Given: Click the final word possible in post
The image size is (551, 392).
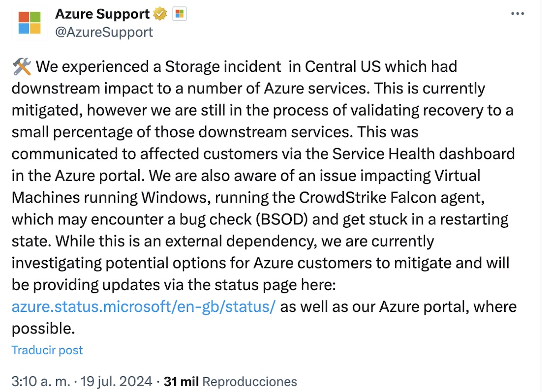Looking at the screenshot, I should coord(43,328).
